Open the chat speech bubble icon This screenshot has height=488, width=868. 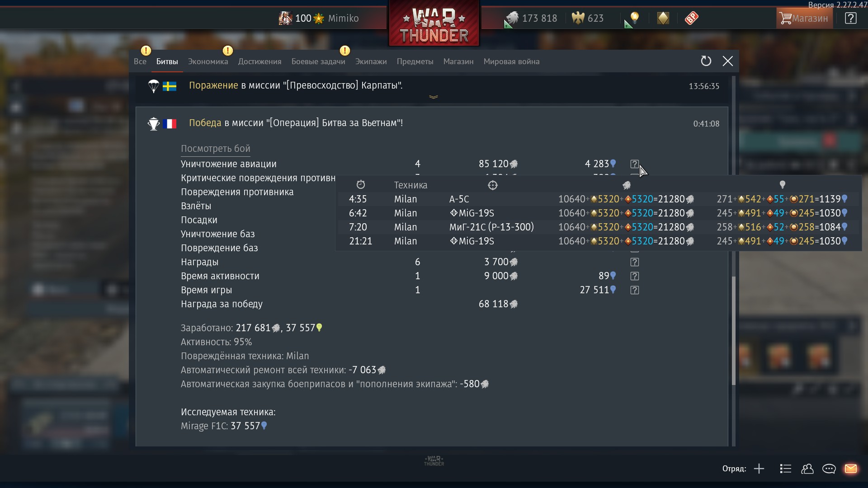pyautogui.click(x=829, y=469)
